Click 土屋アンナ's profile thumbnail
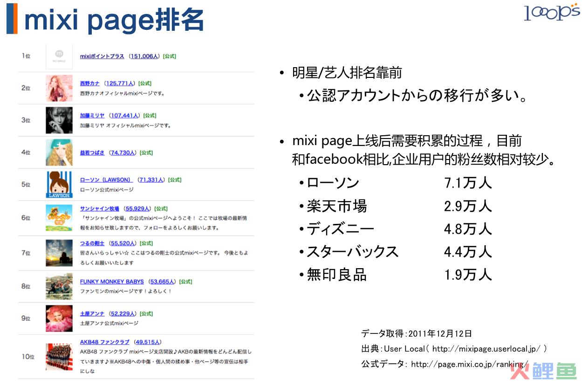 [x=59, y=319]
